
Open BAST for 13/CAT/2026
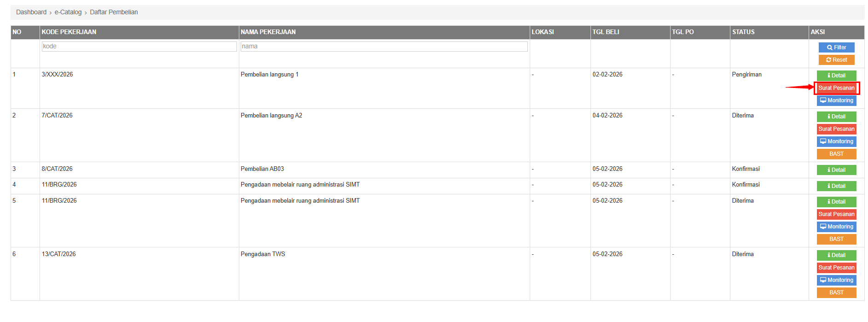click(836, 293)
